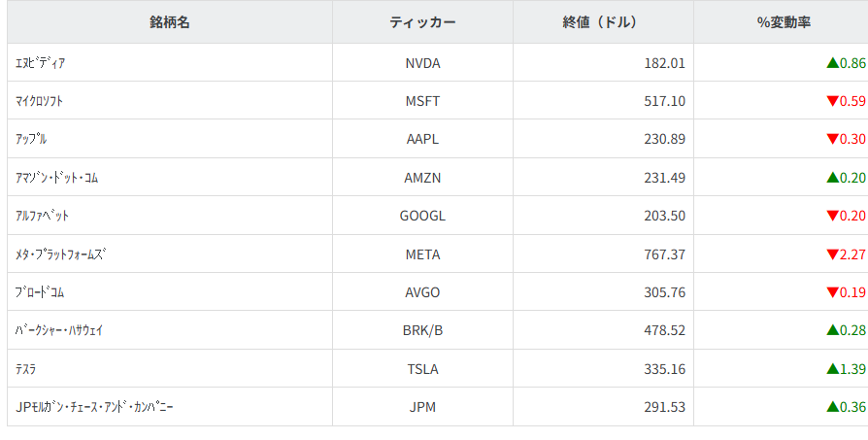Click the マイクロソフト stock name
This screenshot has width=868, height=440.
click(x=41, y=101)
